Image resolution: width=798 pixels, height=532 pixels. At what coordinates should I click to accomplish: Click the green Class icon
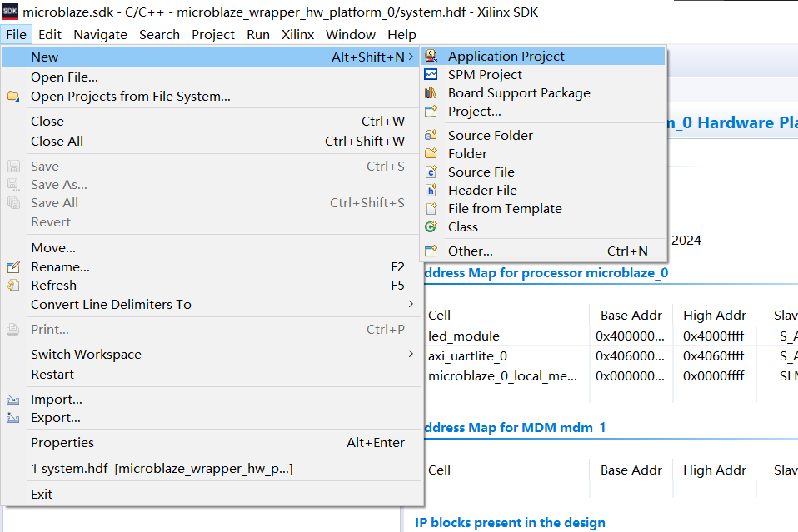tap(431, 226)
